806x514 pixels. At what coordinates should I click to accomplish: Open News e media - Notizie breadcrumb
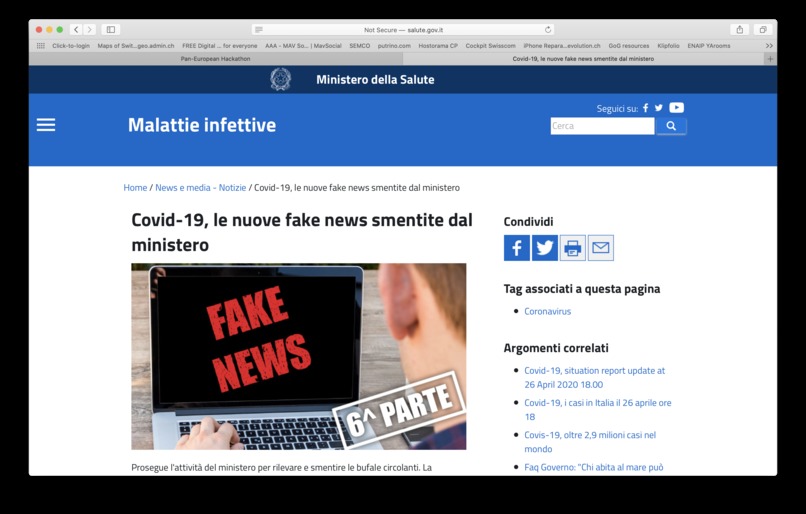(200, 188)
